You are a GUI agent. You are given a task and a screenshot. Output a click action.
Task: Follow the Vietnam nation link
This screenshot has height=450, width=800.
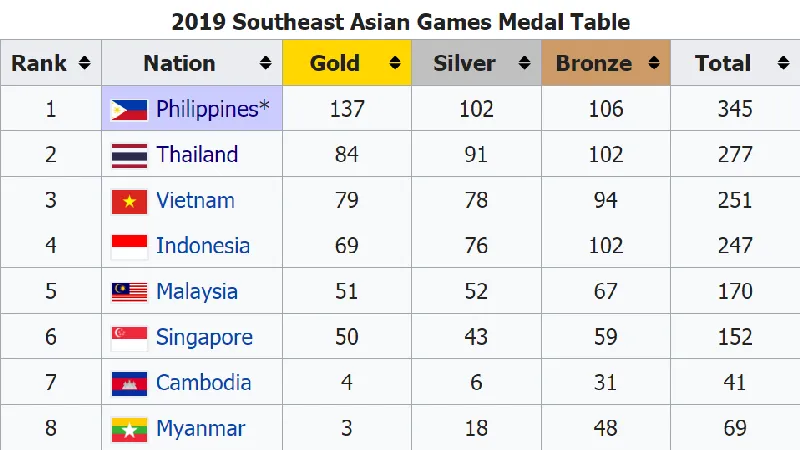tap(195, 201)
